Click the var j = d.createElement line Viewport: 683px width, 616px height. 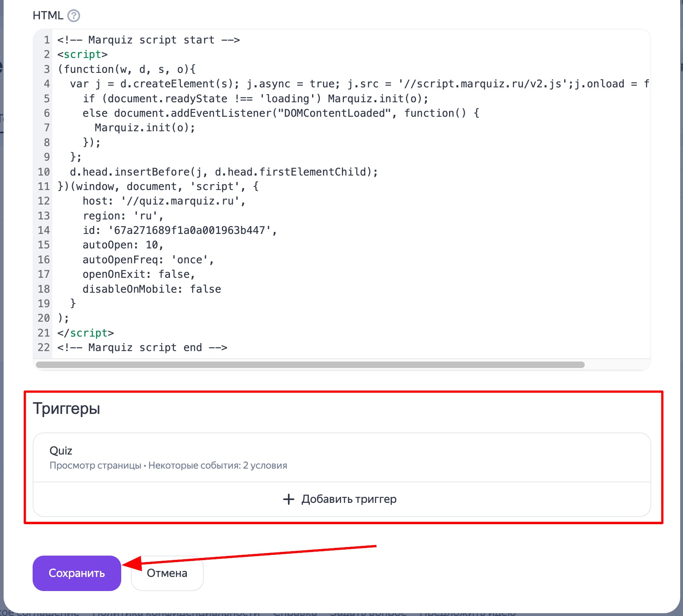point(360,84)
